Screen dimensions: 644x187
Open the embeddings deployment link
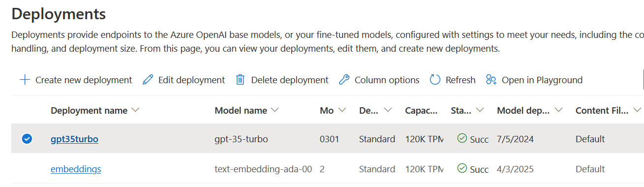76,169
